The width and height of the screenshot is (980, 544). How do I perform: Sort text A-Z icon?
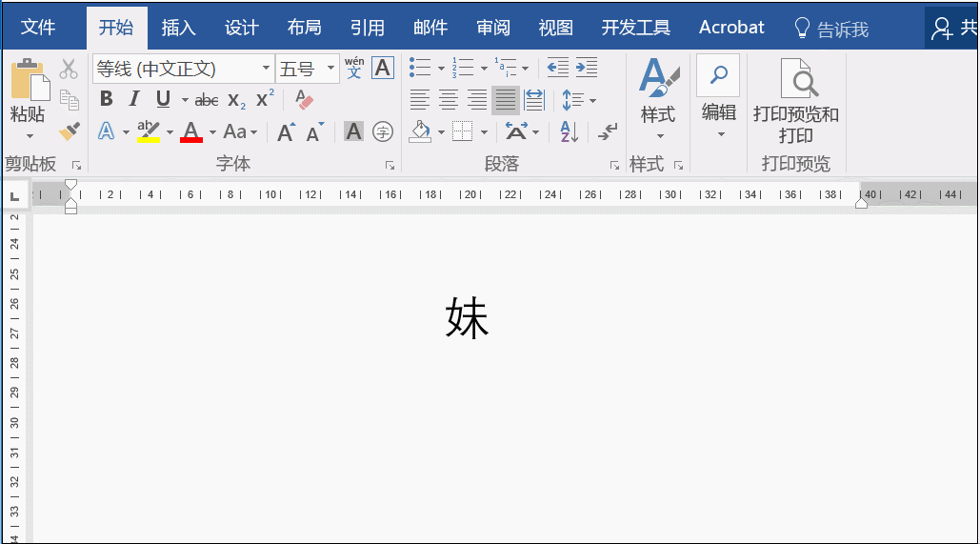pos(570,131)
